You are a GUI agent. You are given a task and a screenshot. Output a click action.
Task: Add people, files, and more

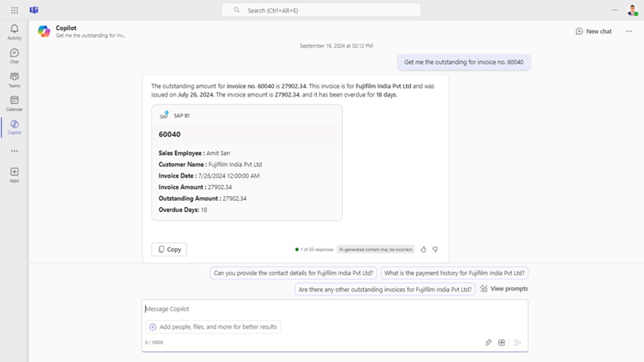213,327
